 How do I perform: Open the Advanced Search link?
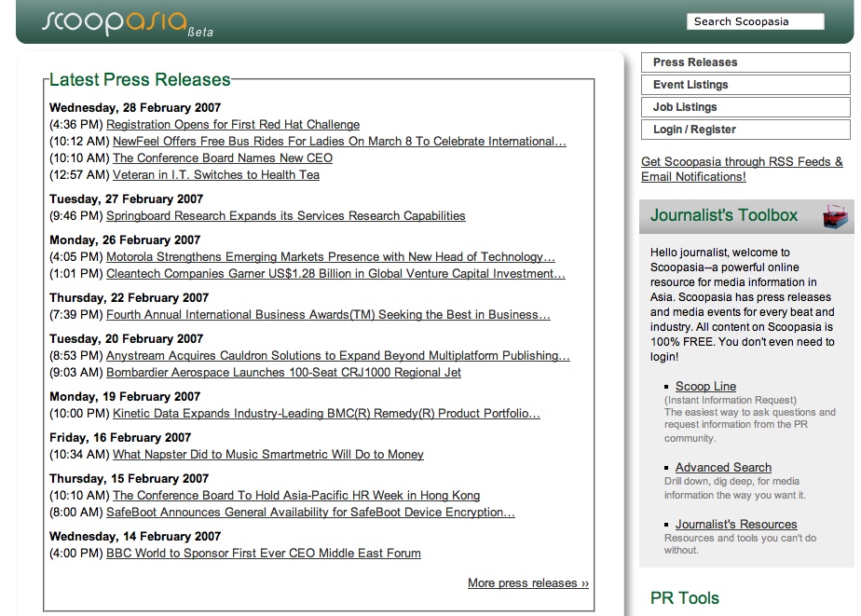723,468
